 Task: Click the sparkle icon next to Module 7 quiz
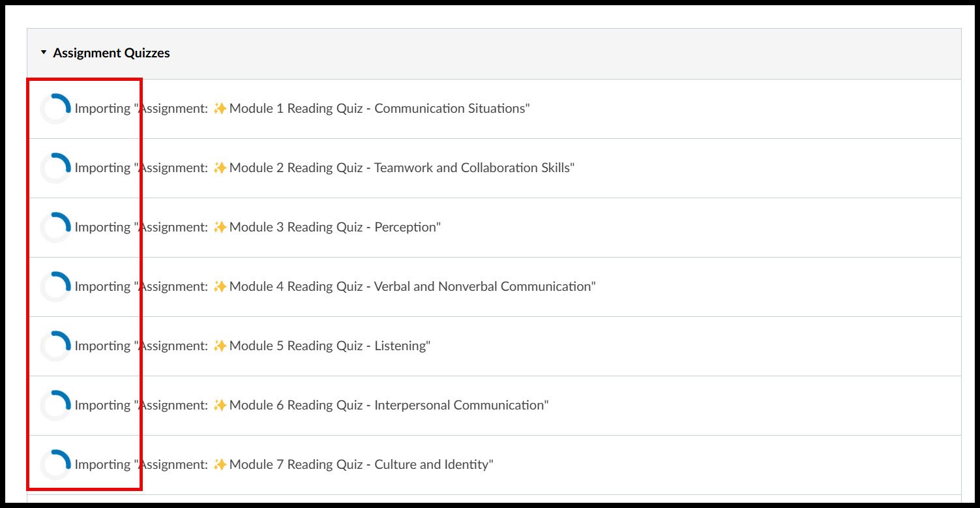220,464
